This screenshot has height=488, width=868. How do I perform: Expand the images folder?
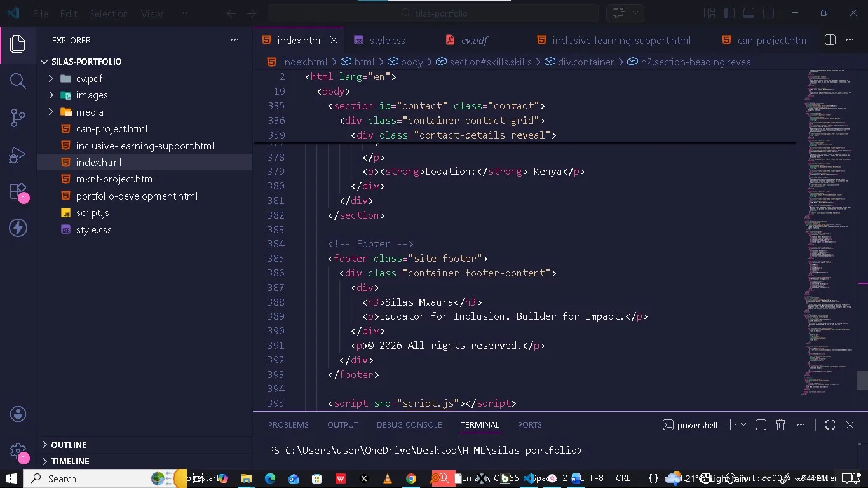[51, 95]
